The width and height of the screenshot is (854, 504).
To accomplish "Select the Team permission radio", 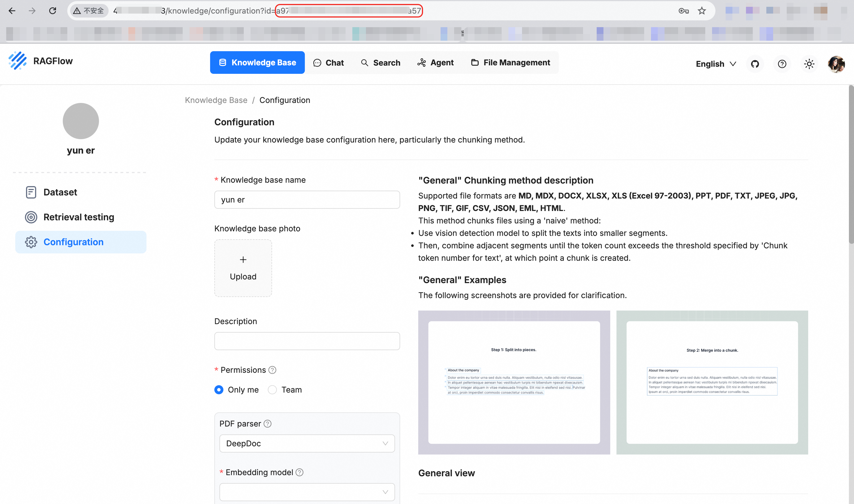I will [272, 389].
